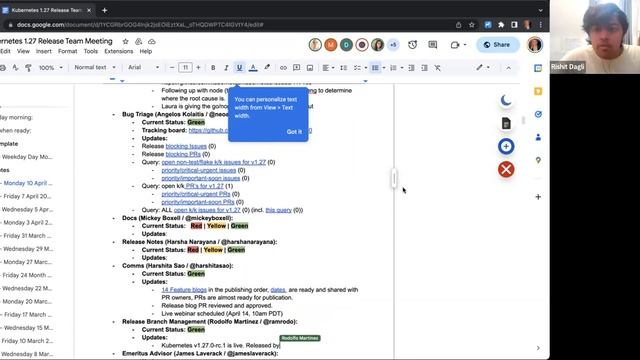Screen dimensions: 640x360
Task: Click the spell check icon in toolbar
Action: click(x=16, y=68)
